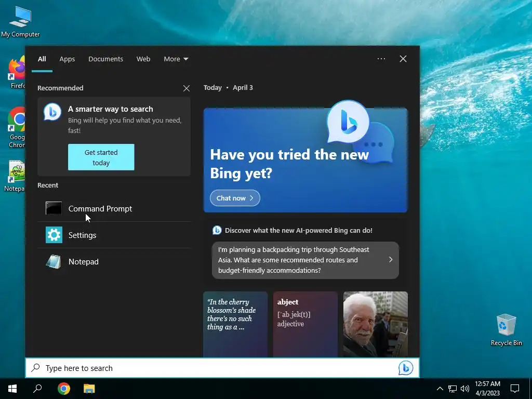
Task: Open the three-dots options menu
Action: 381,59
